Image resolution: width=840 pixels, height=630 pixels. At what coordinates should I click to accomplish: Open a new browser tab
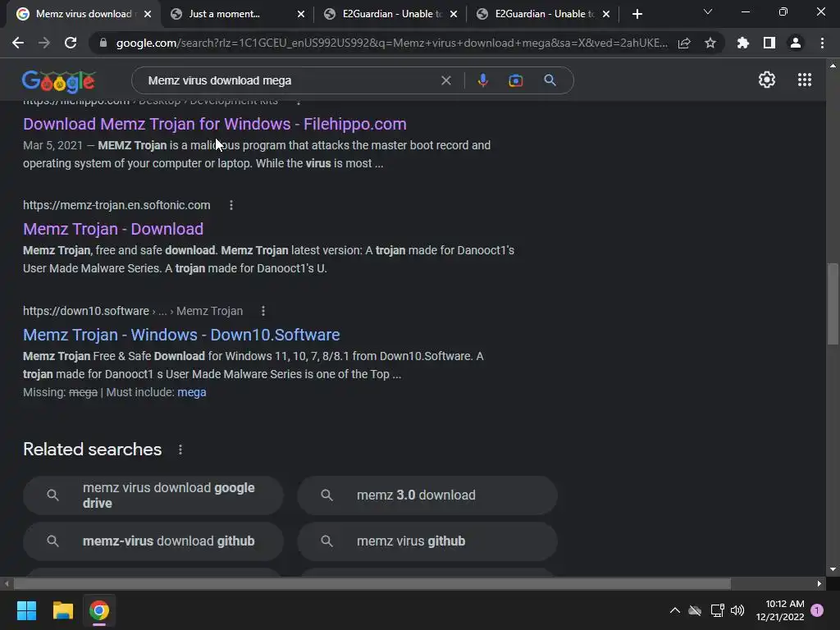637,15
